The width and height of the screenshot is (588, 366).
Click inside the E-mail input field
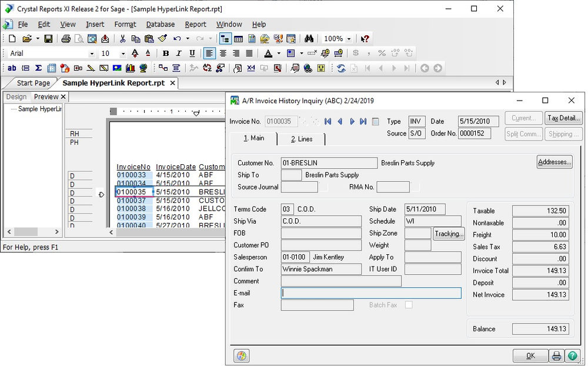370,293
